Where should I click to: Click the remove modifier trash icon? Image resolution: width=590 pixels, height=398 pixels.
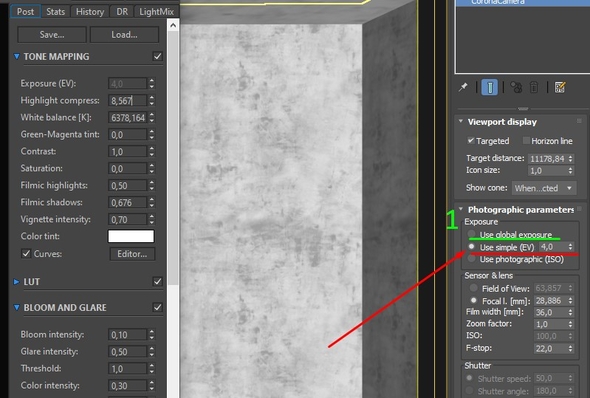[534, 87]
